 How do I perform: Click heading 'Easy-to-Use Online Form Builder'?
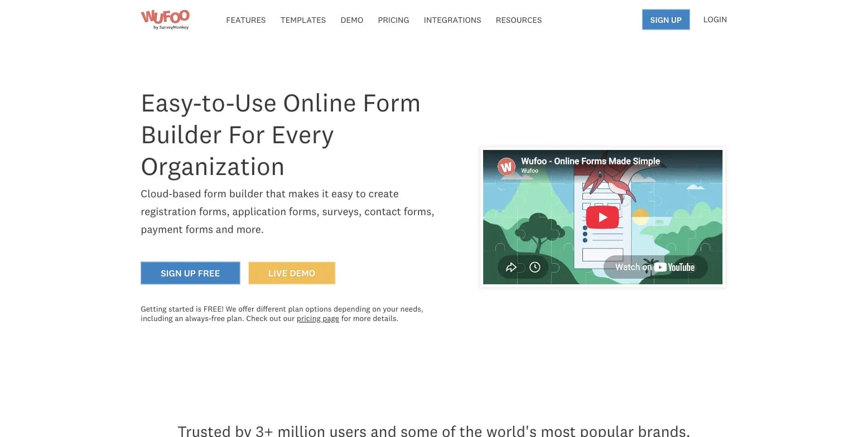pos(281,135)
